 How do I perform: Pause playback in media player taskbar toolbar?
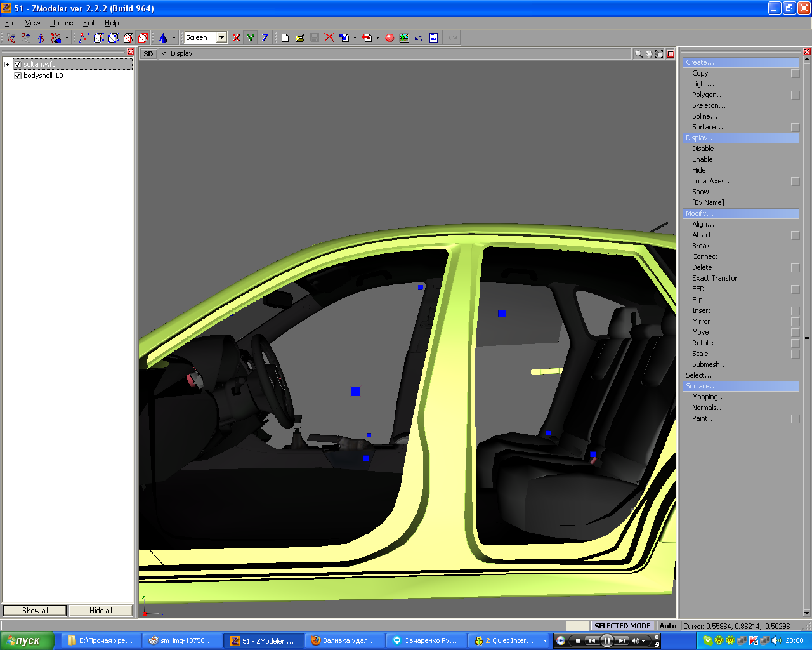(x=606, y=641)
